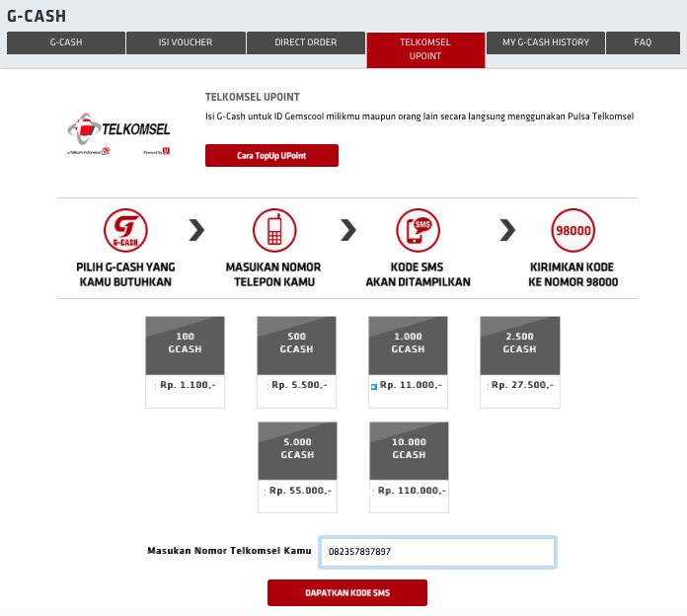Image resolution: width=687 pixels, height=616 pixels.
Task: Open MY G-CASH HISTORY tab
Action: pos(546,42)
